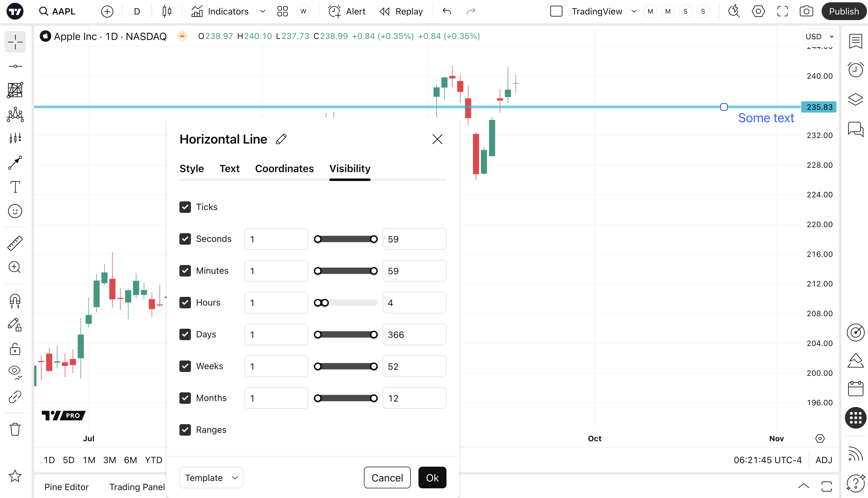Click the Magnet mode icon
The image size is (868, 498).
tap(15, 301)
